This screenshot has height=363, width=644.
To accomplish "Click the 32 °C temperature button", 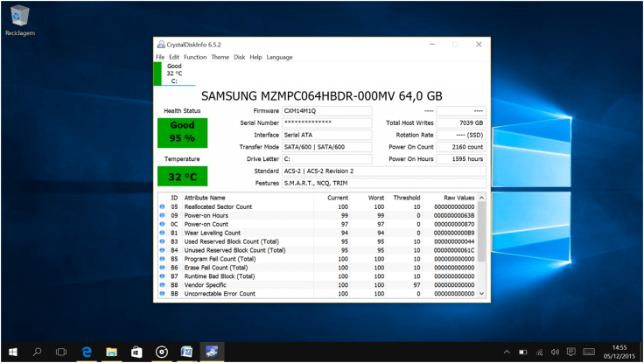I will coord(182,176).
